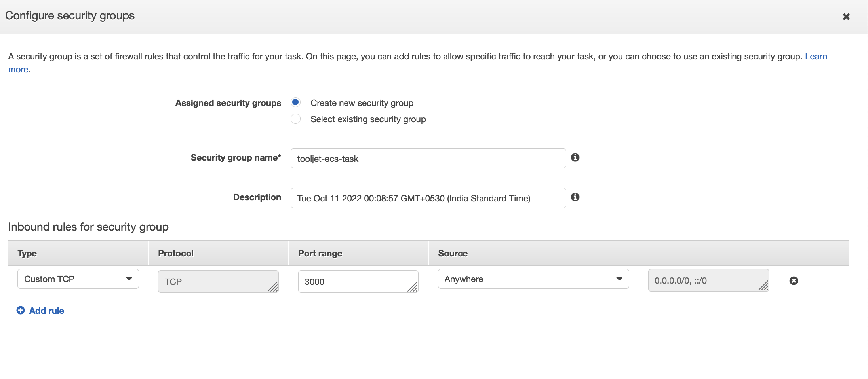Click the Type column header
The image size is (868, 379).
coord(27,253)
